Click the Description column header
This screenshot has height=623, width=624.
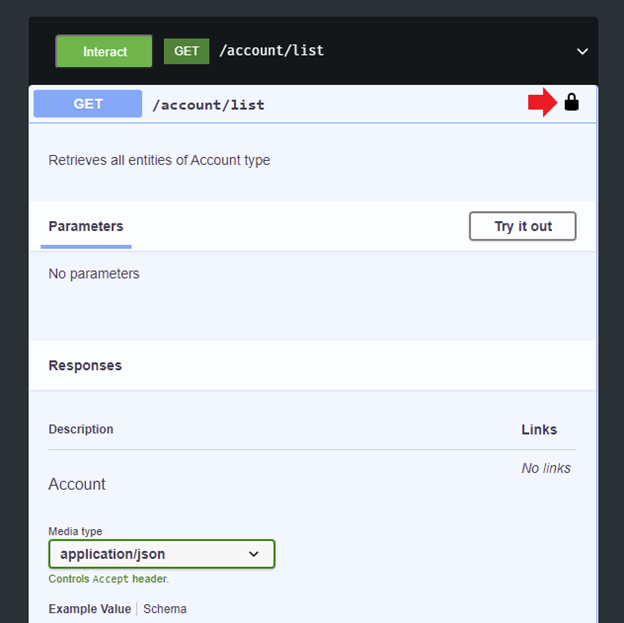point(81,429)
